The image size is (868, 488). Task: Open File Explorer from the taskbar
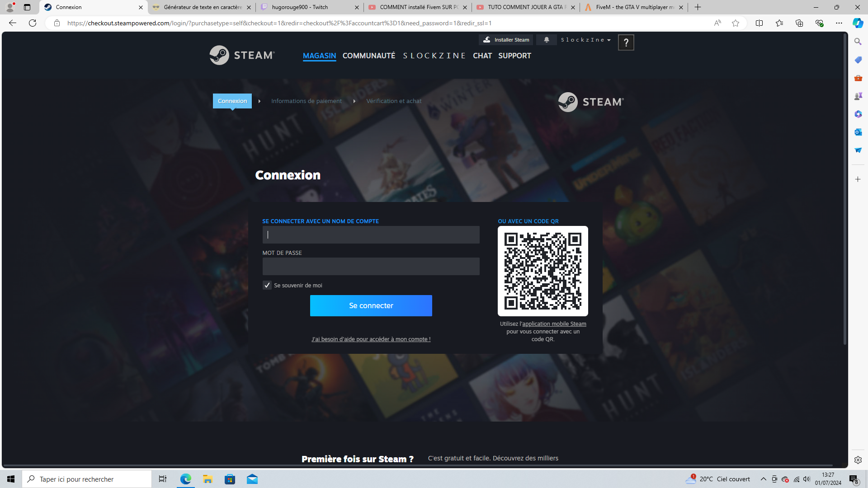(208, 479)
